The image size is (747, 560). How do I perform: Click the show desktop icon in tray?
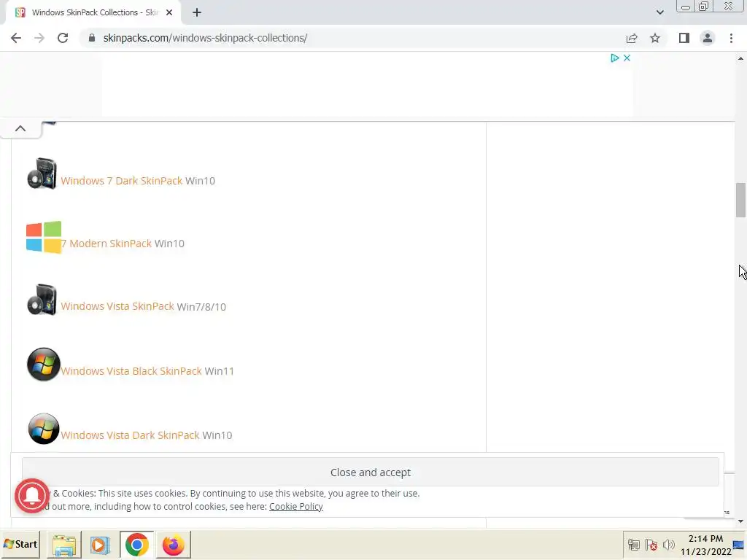pyautogui.click(x=738, y=545)
